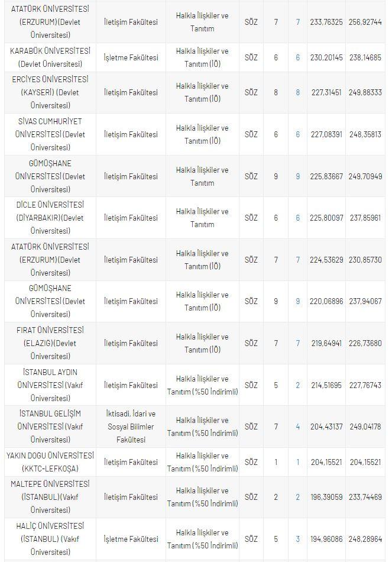This screenshot has height=562, width=392.
Task: Select Karabük Üniversitesi name cell
Action: (50, 57)
